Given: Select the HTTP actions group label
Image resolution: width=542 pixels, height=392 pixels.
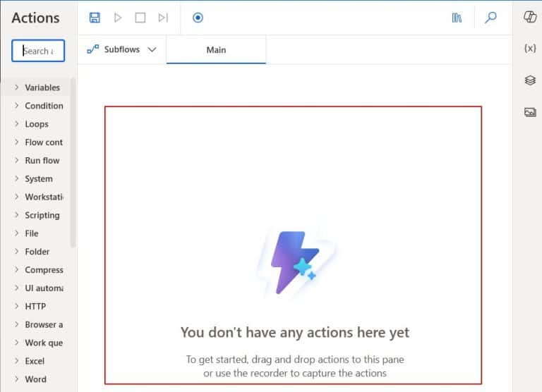Looking at the screenshot, I should (x=35, y=307).
